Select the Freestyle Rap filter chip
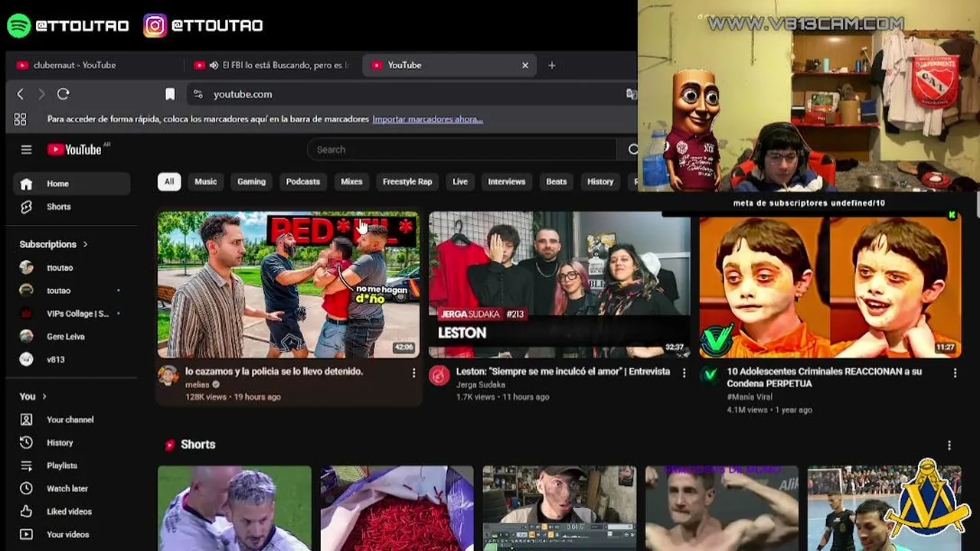Screen dimensions: 980x551 click(x=407, y=181)
